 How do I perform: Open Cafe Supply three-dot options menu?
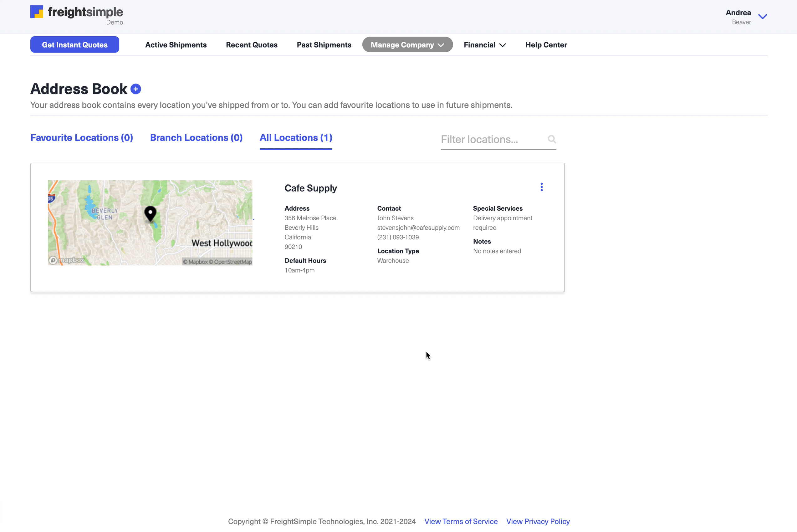pos(542,187)
